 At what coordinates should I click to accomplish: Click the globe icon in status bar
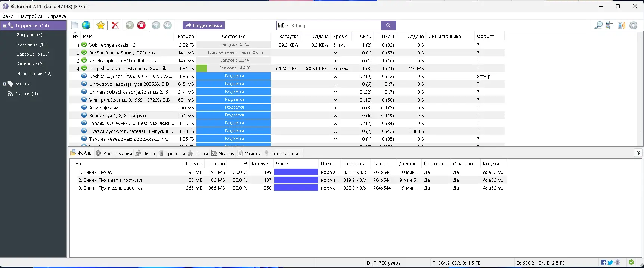(617, 262)
